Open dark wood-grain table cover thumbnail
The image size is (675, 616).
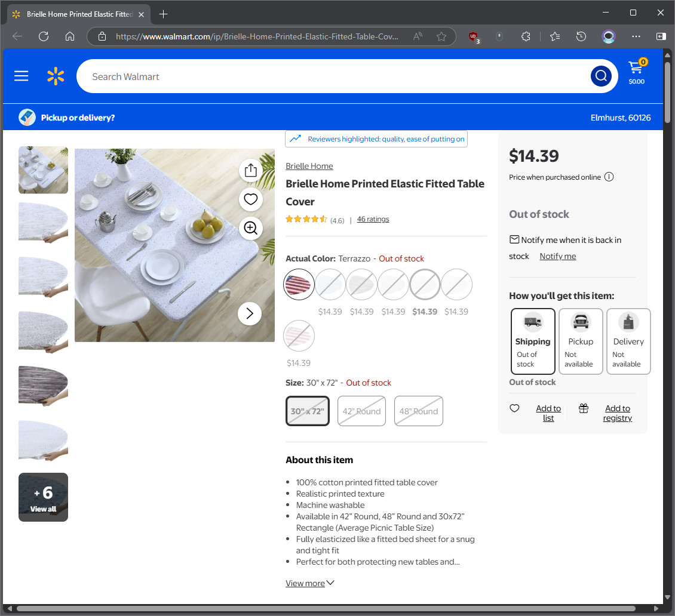coord(43,386)
